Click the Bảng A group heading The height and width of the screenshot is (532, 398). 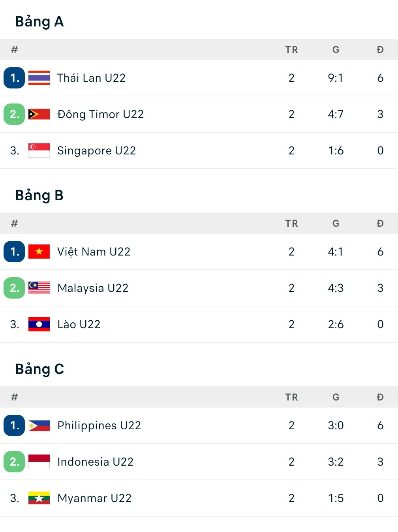point(39,22)
